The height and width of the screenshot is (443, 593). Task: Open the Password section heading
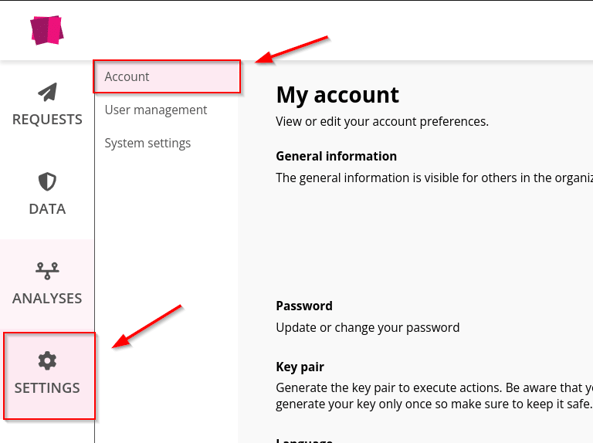304,306
